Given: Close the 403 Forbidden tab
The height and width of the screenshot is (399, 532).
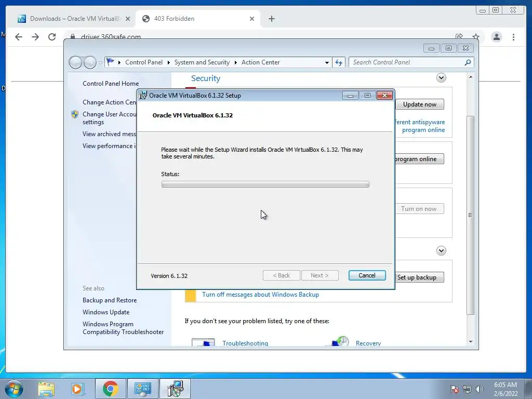Looking at the screenshot, I should click(x=252, y=19).
